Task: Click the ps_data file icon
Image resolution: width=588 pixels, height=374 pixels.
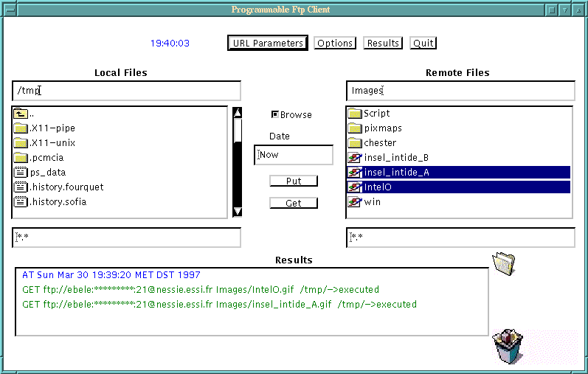Action: (x=21, y=173)
